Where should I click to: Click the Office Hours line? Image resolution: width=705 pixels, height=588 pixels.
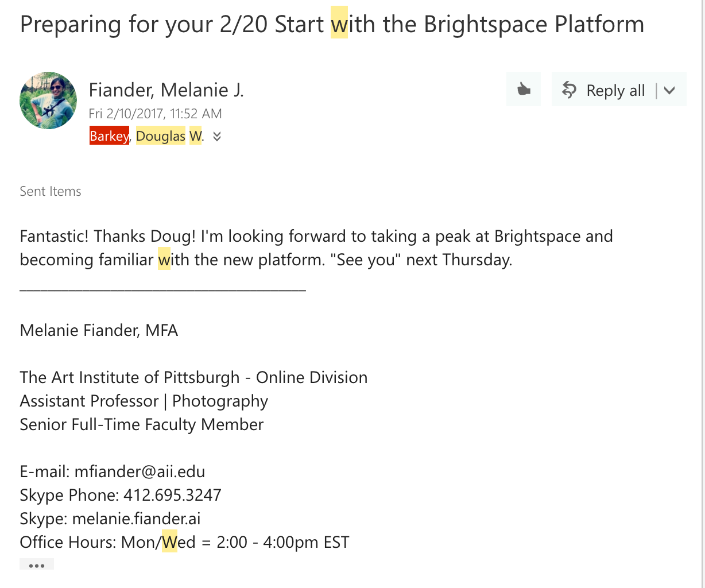click(184, 542)
